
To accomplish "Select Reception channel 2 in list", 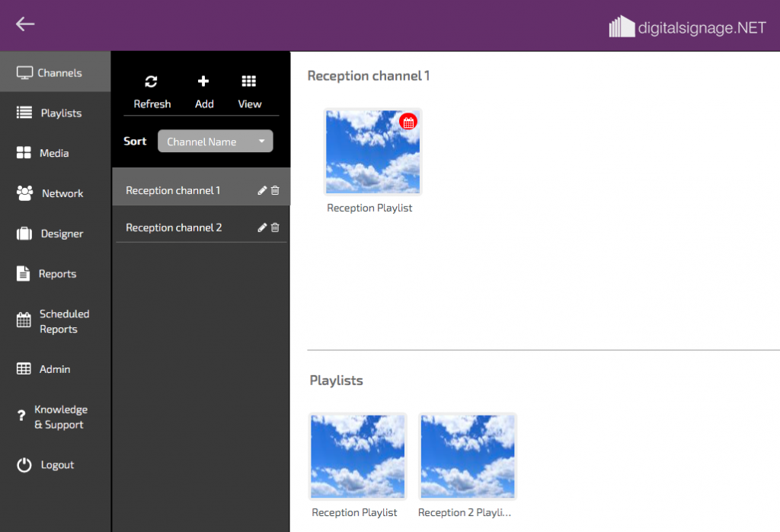I will point(174,228).
